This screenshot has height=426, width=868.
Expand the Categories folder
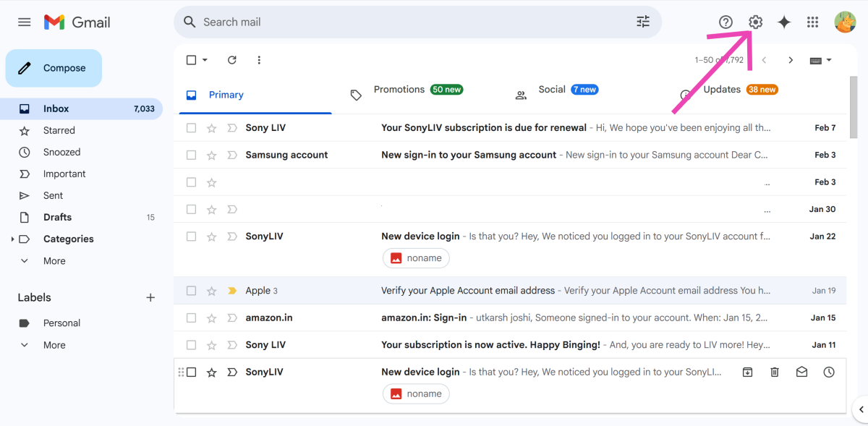[12, 239]
